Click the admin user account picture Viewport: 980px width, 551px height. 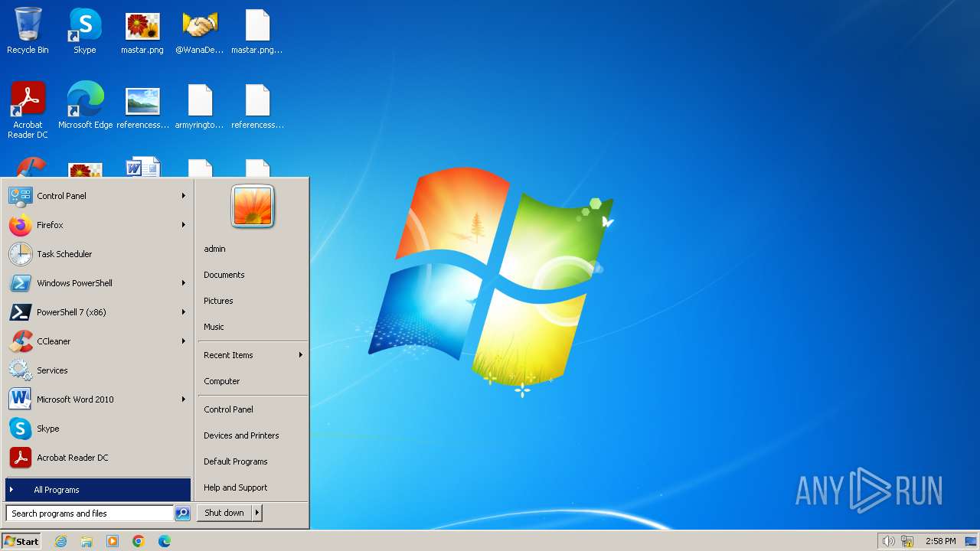(x=253, y=207)
